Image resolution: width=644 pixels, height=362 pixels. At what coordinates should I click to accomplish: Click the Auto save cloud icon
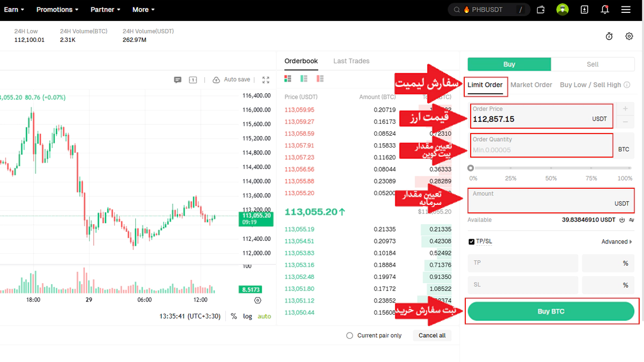pyautogui.click(x=217, y=79)
